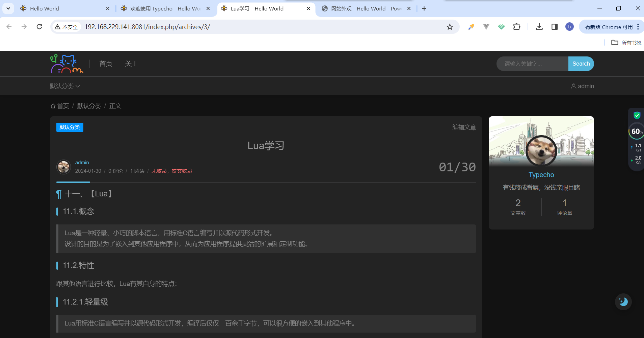Open the extensions puzzle icon

tap(517, 27)
